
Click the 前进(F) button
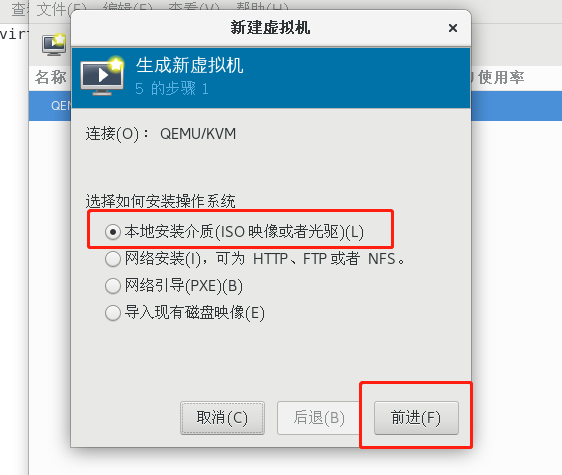coord(416,418)
